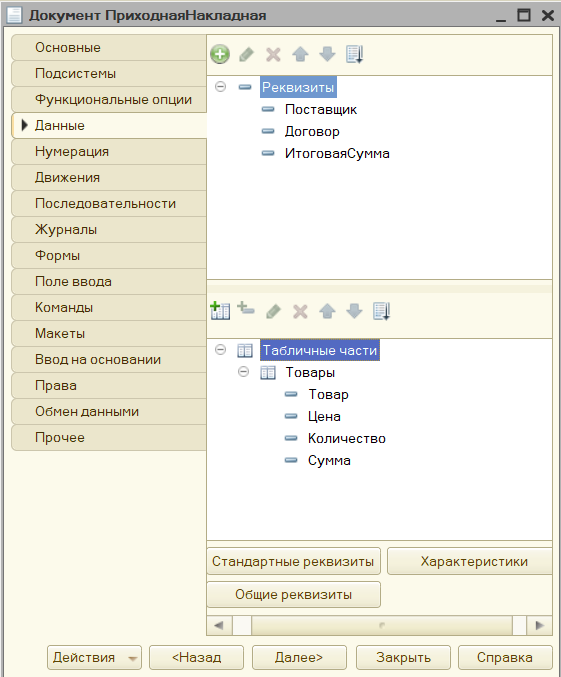Viewport: 561px width, 677px height.
Task: Go to the Обмен данными tab
Action: [x=109, y=411]
